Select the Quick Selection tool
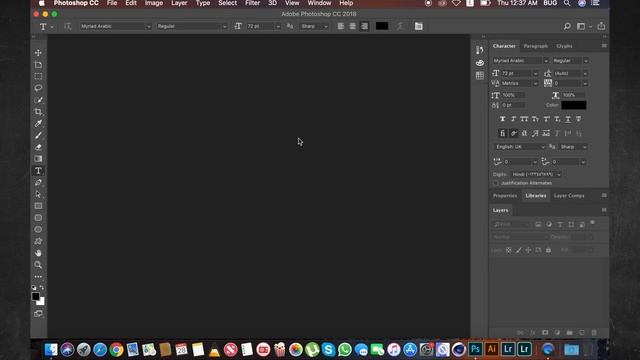The image size is (640, 360). click(x=38, y=100)
